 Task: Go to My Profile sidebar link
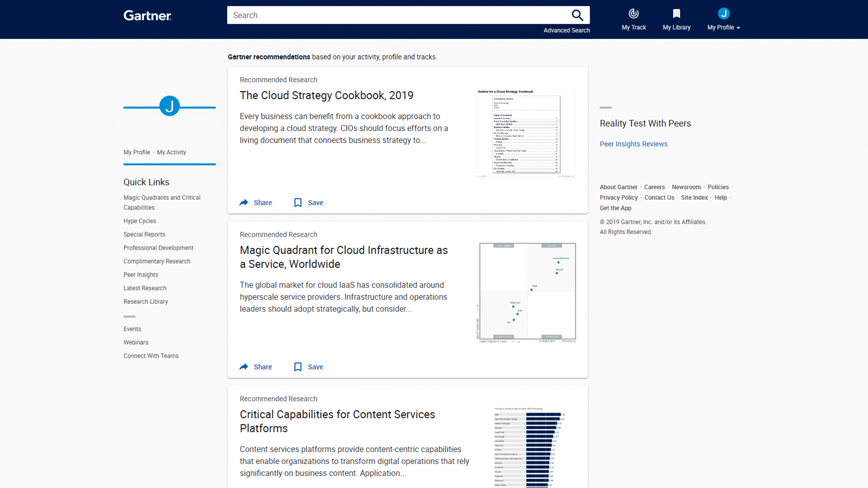pyautogui.click(x=137, y=152)
